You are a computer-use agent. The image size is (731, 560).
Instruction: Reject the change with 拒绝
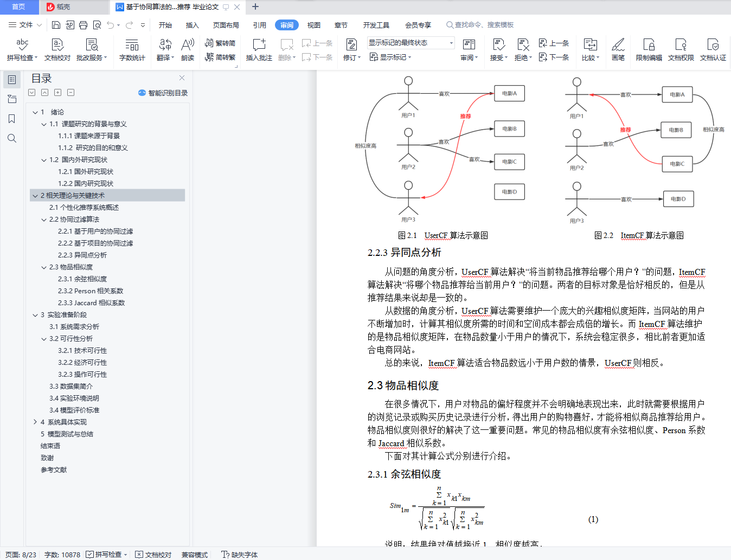(523, 49)
